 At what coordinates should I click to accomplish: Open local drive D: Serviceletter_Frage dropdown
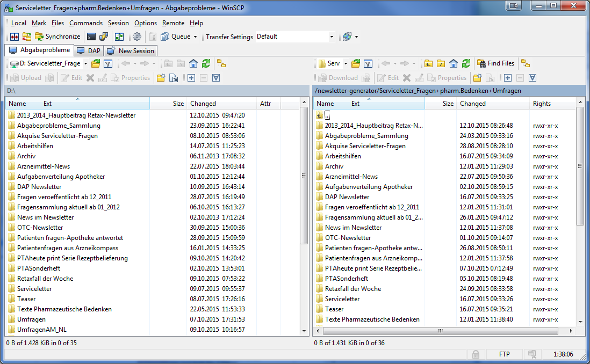coord(85,63)
